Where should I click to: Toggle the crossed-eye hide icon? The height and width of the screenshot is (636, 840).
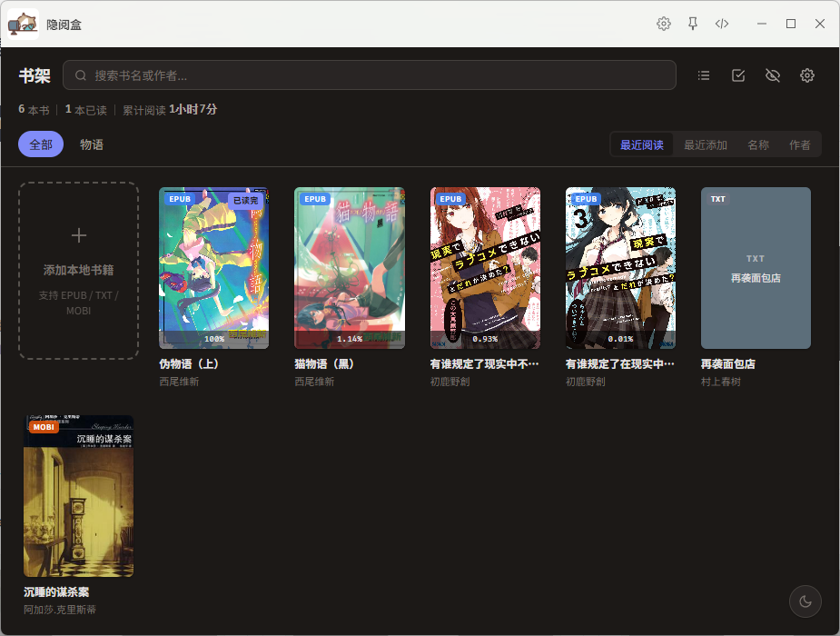coord(773,75)
